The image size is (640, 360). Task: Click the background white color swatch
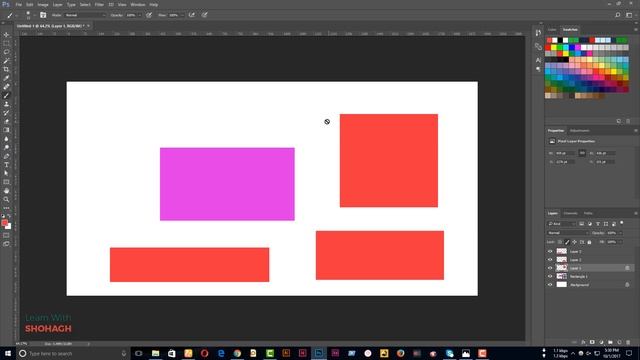(x=9, y=226)
